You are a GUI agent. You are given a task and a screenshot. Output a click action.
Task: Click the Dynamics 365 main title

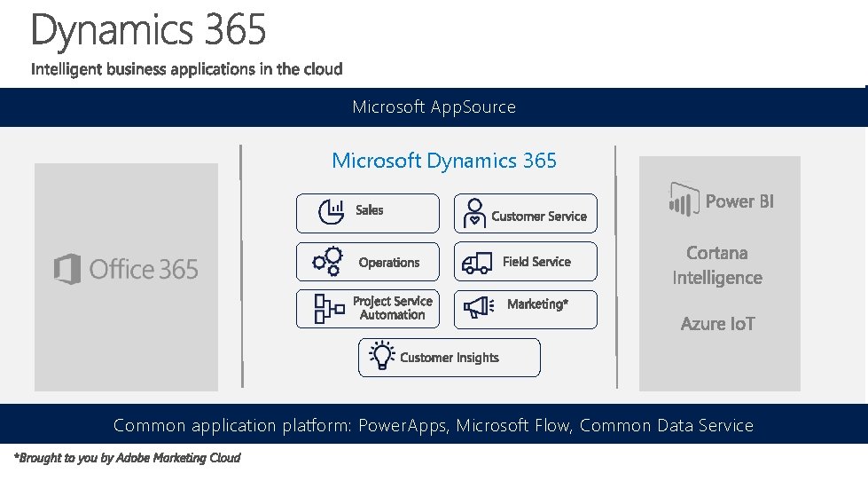coord(148,30)
